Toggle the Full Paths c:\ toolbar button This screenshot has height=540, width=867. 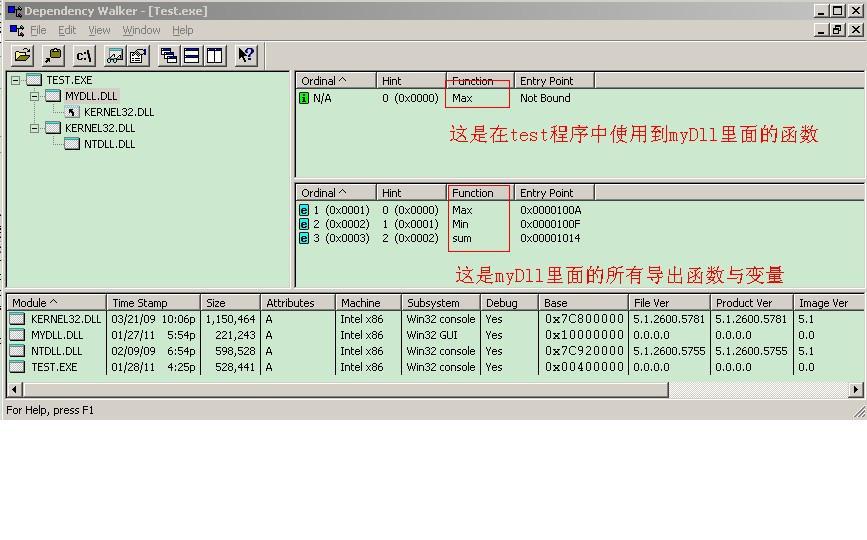(x=84, y=55)
